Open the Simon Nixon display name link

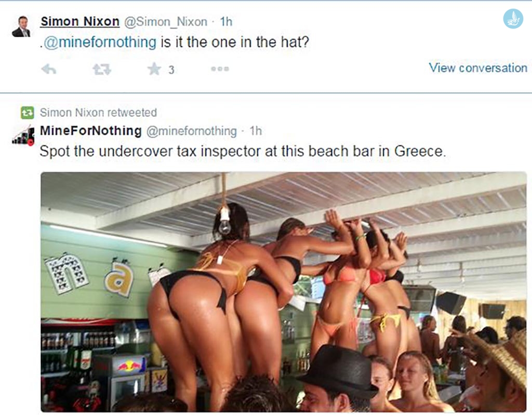tap(79, 21)
